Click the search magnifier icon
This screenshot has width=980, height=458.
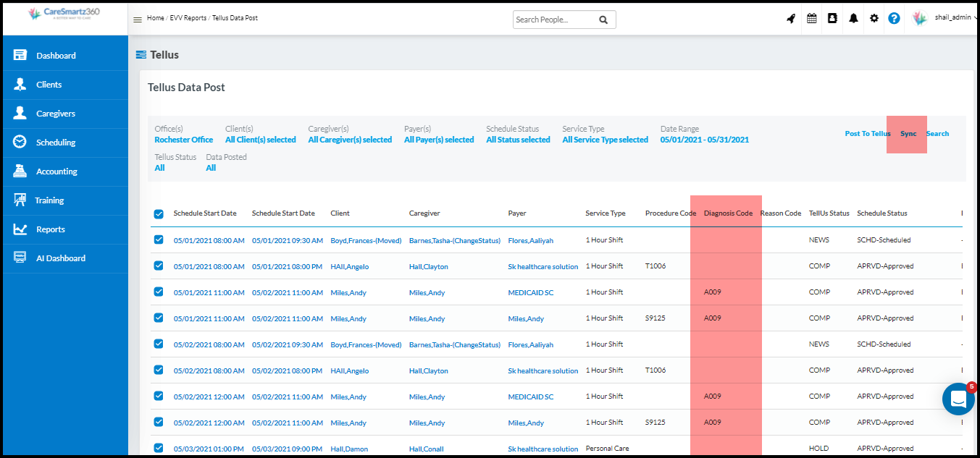[x=603, y=20]
